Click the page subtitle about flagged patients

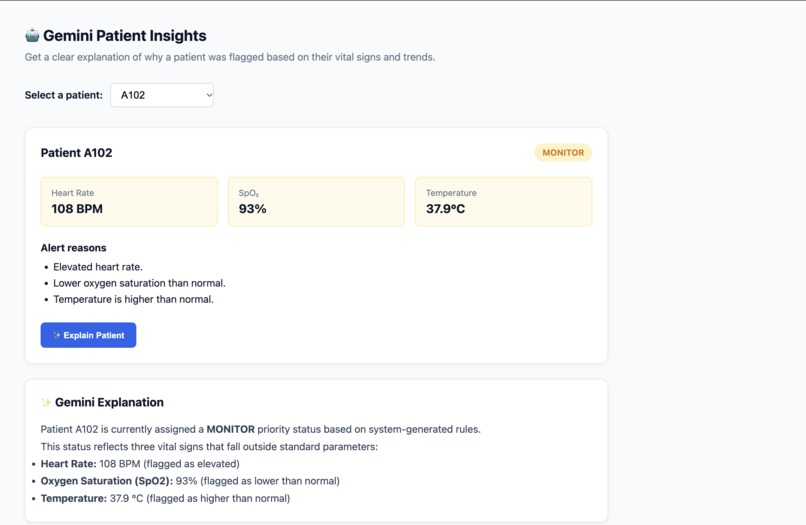pyautogui.click(x=230, y=57)
